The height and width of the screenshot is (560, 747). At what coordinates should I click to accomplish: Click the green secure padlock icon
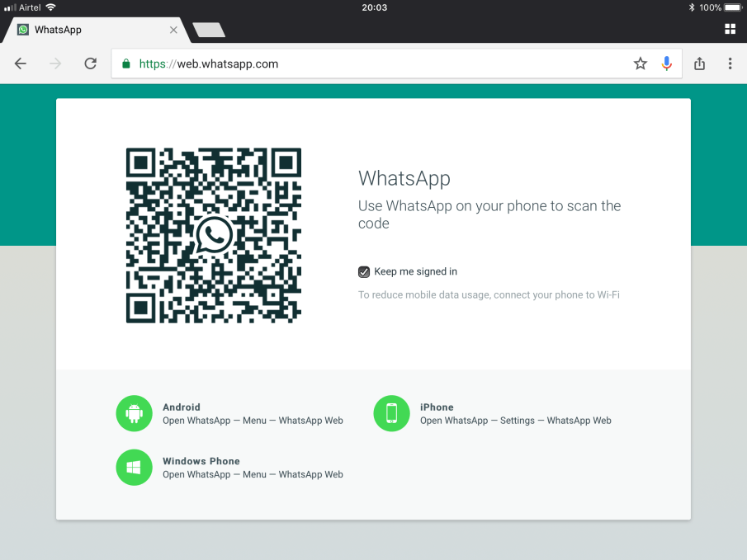tap(126, 64)
